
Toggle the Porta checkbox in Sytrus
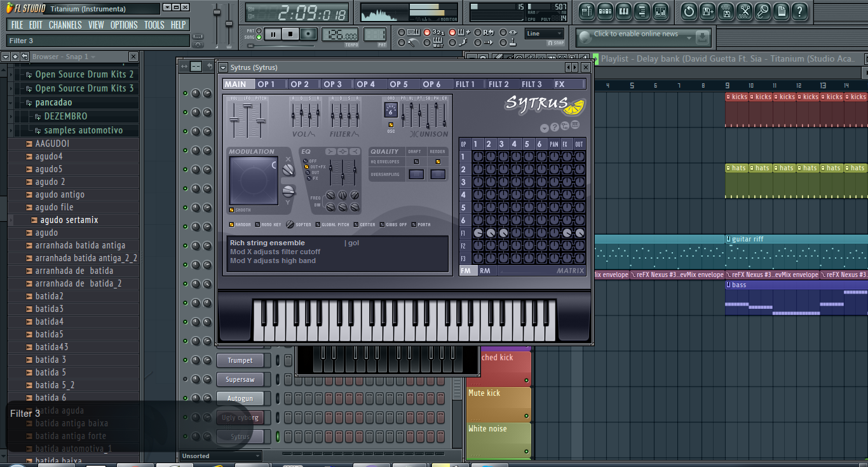pyautogui.click(x=414, y=225)
